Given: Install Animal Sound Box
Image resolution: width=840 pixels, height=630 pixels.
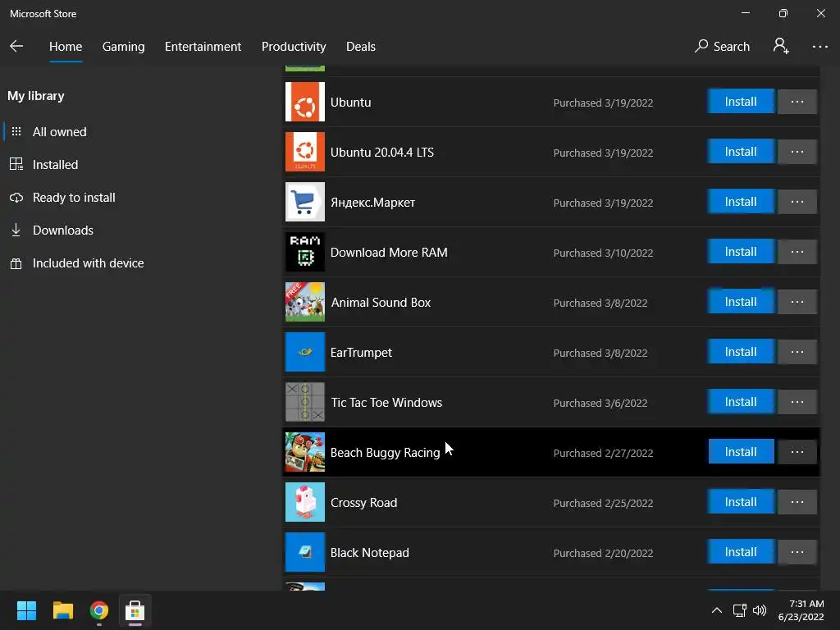Looking at the screenshot, I should click(x=741, y=302).
